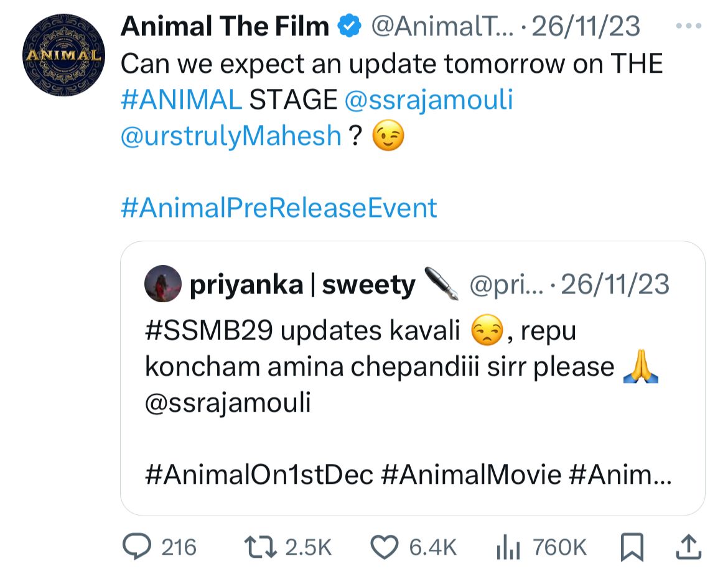This screenshot has height=579, width=728.
Task: Open the @urstrulyMahesh profile mention
Action: [231, 136]
